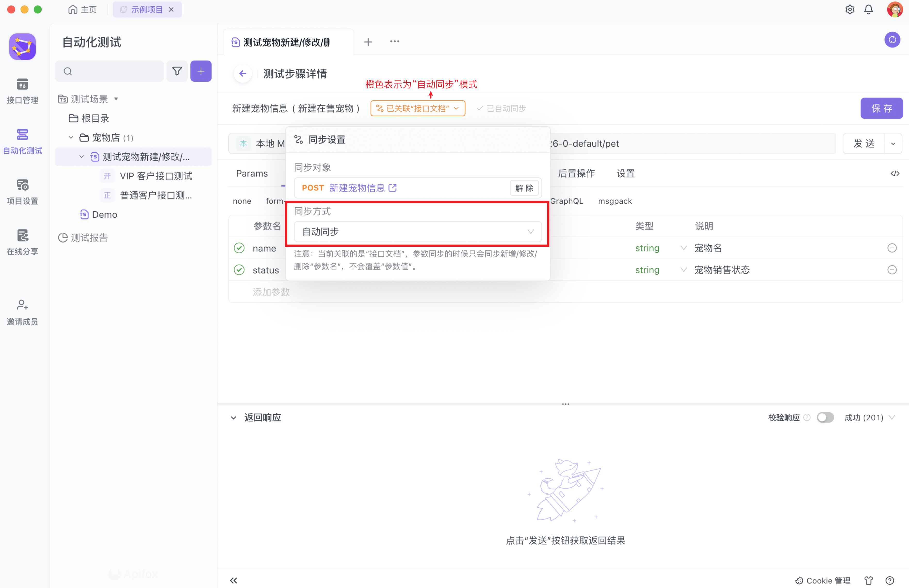
Task: Expand the 已关联"接口文档" dropdown
Action: click(x=418, y=108)
